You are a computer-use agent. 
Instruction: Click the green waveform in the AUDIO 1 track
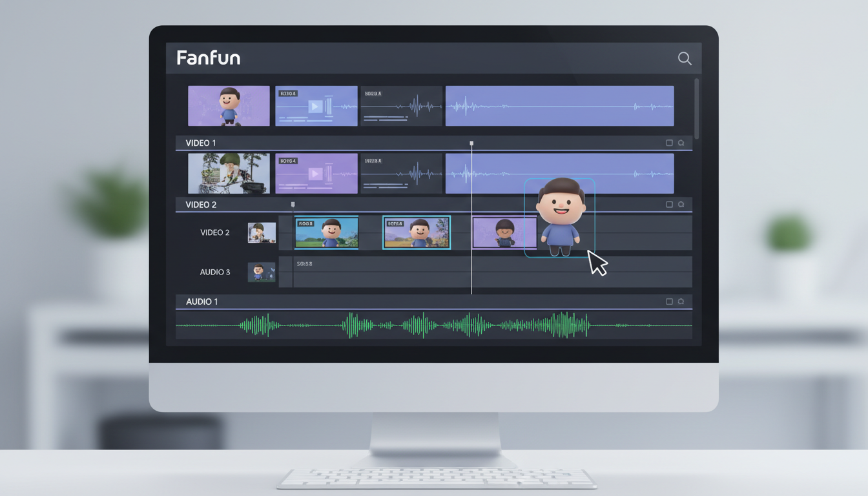pyautogui.click(x=434, y=325)
